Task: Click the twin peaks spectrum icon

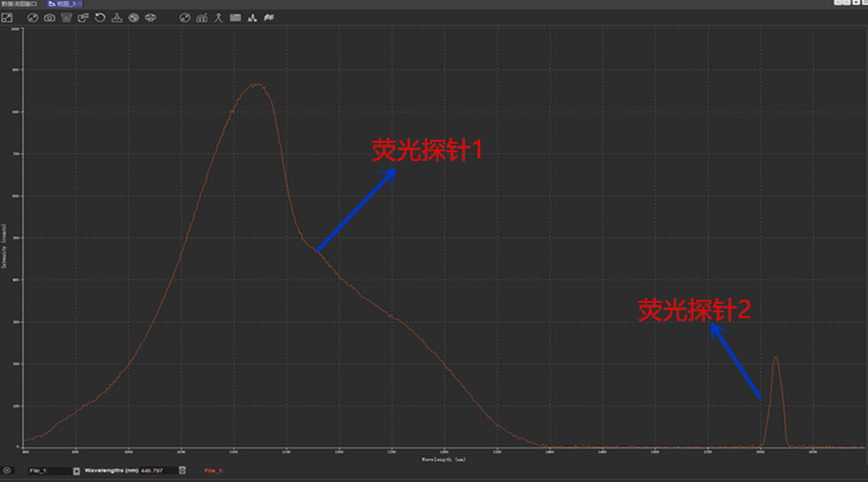Action: pos(252,18)
